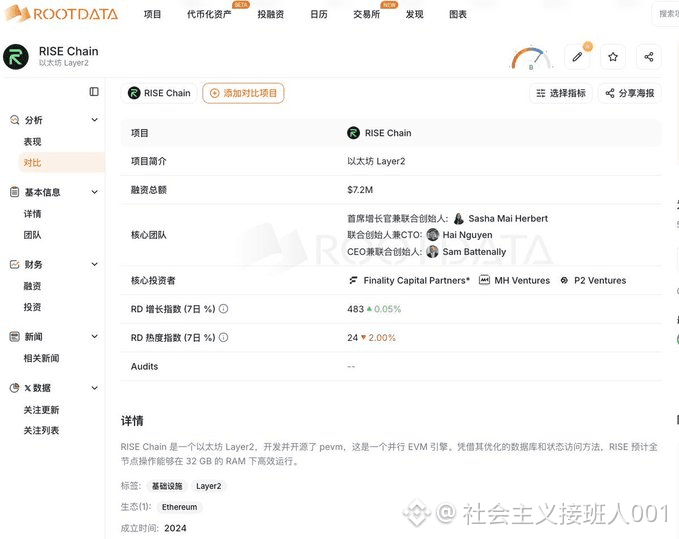Click 选择指标 button
Screen dimensions: 679x539
[561, 93]
